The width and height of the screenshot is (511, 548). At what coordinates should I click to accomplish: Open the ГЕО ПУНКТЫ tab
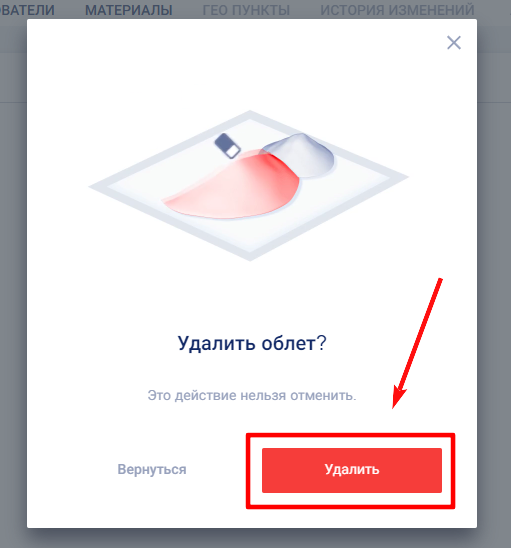[246, 10]
